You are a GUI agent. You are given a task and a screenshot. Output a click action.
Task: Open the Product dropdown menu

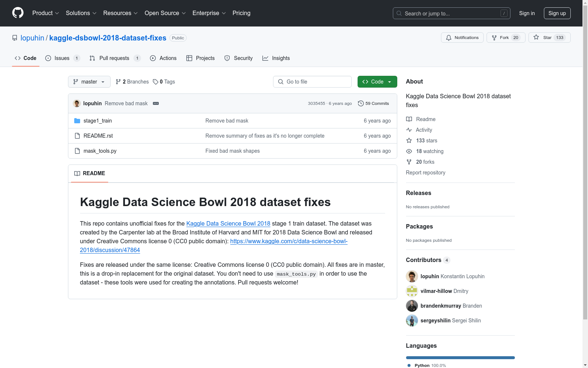coord(45,13)
